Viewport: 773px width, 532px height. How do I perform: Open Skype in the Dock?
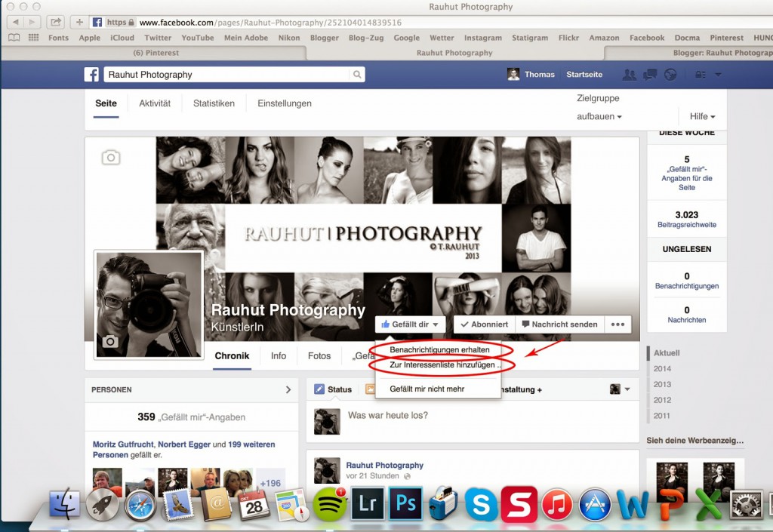[x=481, y=504]
